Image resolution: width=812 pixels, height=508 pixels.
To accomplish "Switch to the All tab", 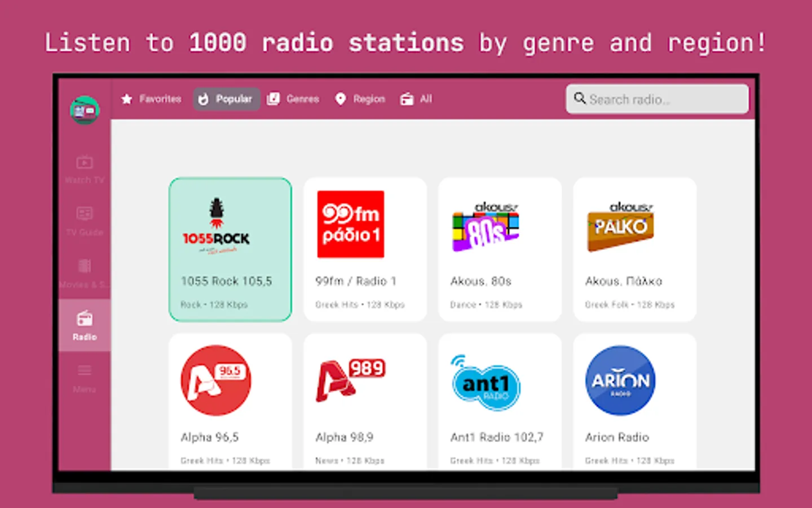I will (416, 99).
